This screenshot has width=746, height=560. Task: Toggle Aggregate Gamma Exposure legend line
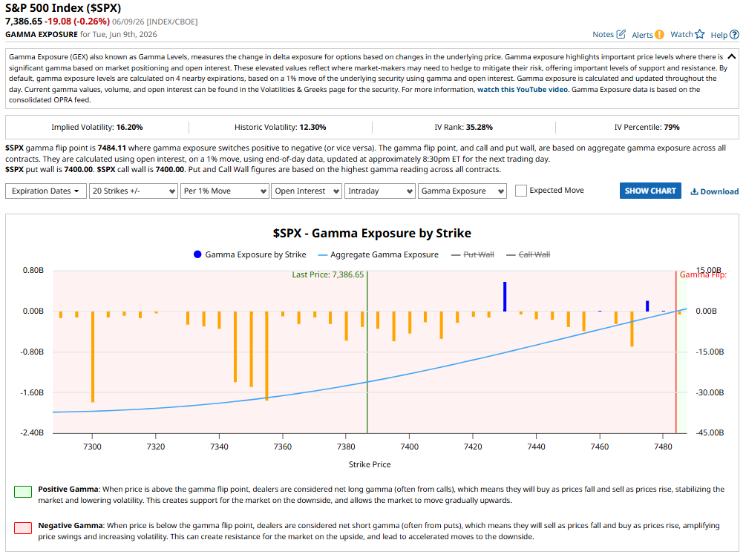click(x=378, y=255)
